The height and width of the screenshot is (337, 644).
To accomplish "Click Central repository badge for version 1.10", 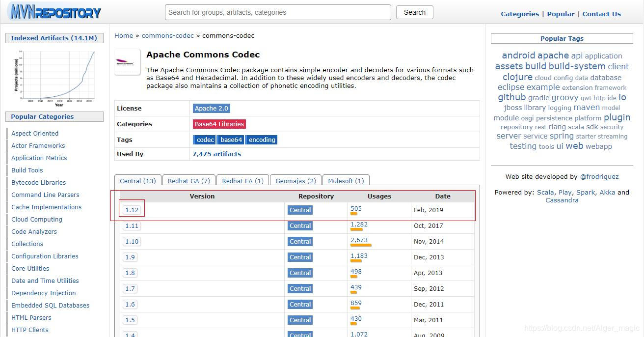I will pyautogui.click(x=300, y=241).
